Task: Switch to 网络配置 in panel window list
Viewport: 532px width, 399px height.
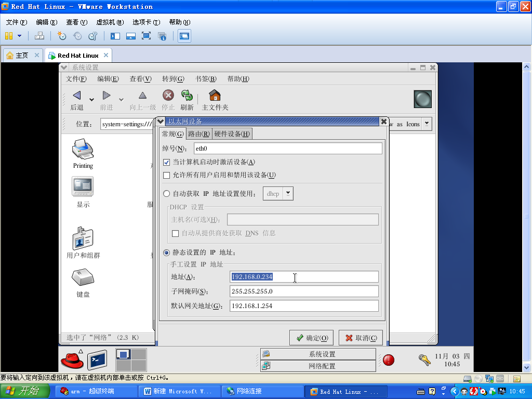Action: [x=318, y=366]
